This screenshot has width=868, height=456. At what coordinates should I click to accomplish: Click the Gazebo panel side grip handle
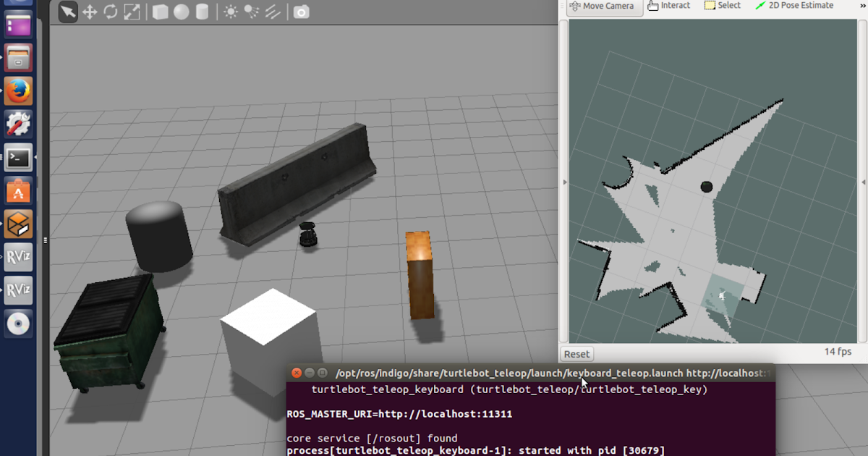pyautogui.click(x=45, y=240)
